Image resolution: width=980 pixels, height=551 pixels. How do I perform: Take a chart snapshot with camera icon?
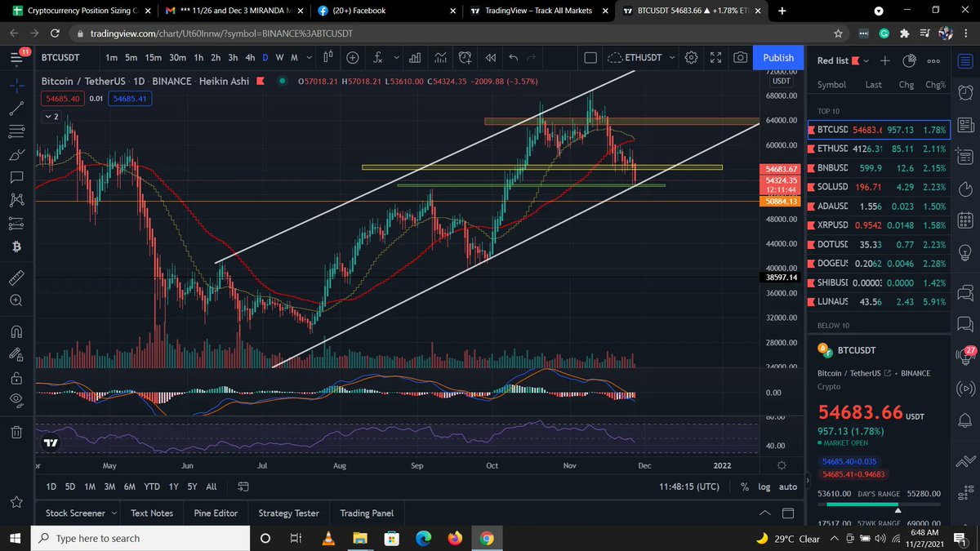(x=740, y=58)
